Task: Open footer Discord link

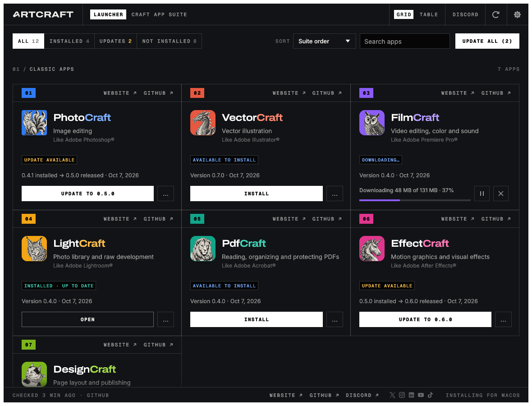Action: 362,395
